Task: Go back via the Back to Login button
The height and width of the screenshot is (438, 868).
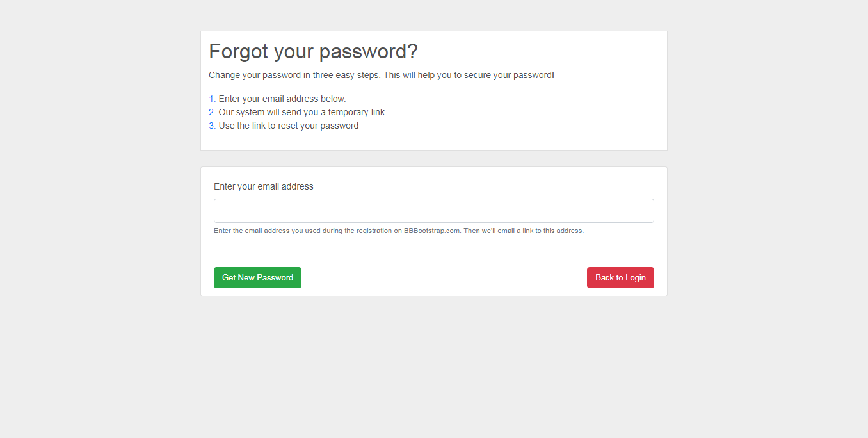Action: (x=620, y=278)
